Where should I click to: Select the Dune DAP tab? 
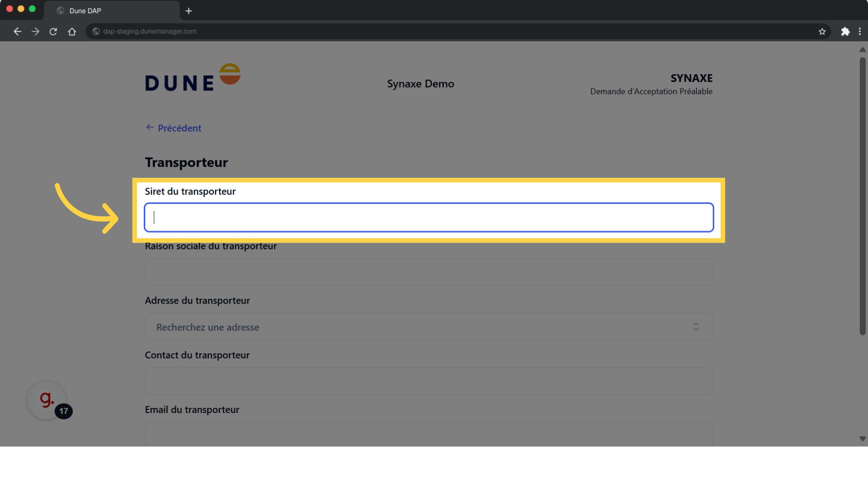click(85, 11)
